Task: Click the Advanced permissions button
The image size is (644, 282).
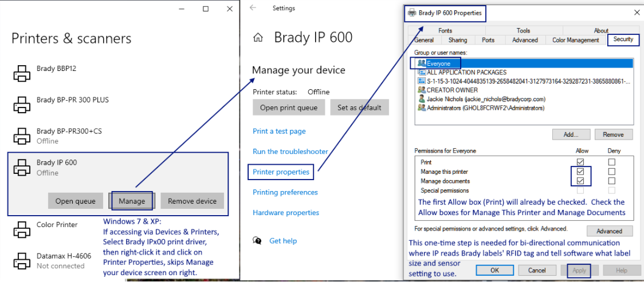Action: (x=609, y=231)
